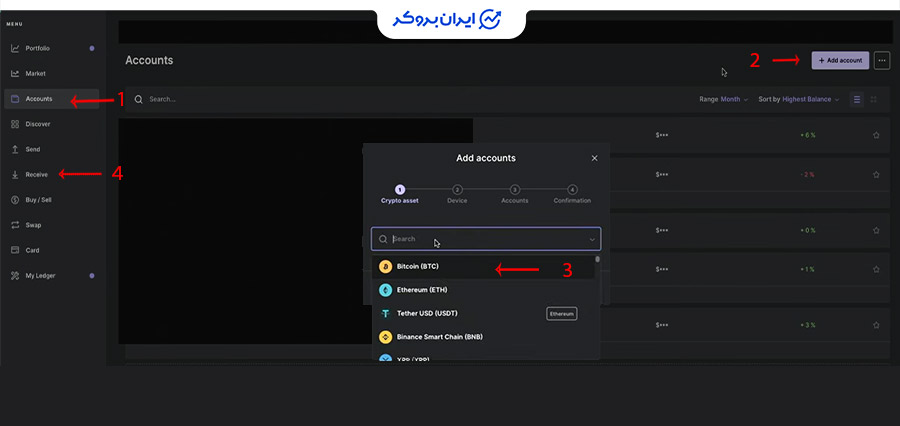Switch to grid view layout

click(874, 99)
